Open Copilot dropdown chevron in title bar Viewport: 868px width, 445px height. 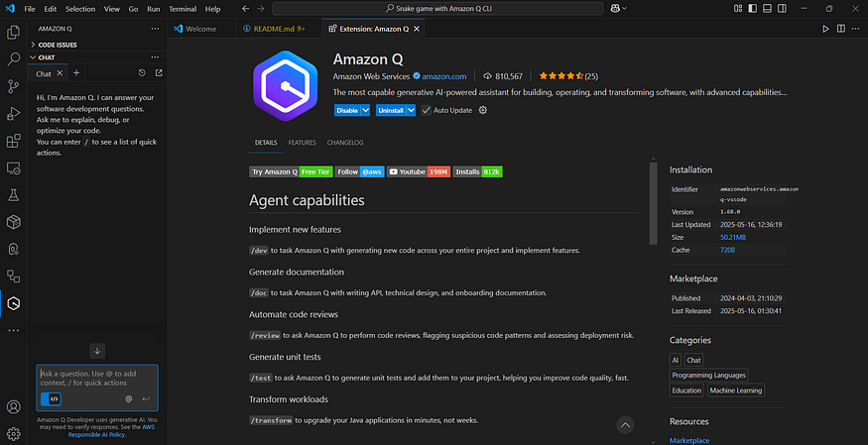(625, 8)
